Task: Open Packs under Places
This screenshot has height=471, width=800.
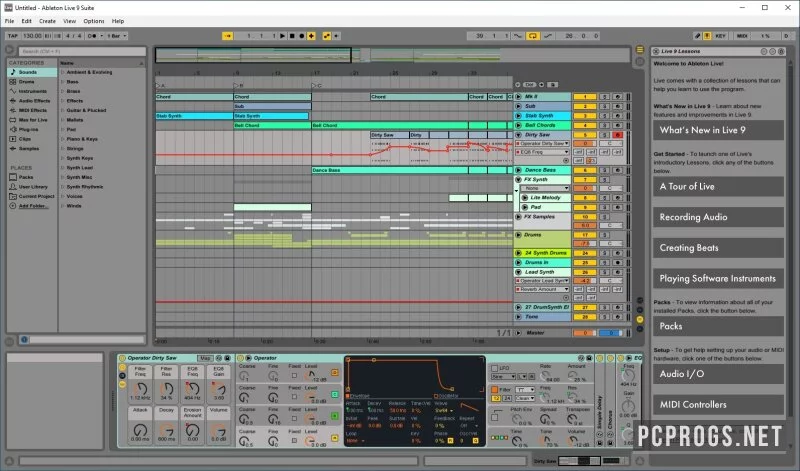Action: pos(26,177)
